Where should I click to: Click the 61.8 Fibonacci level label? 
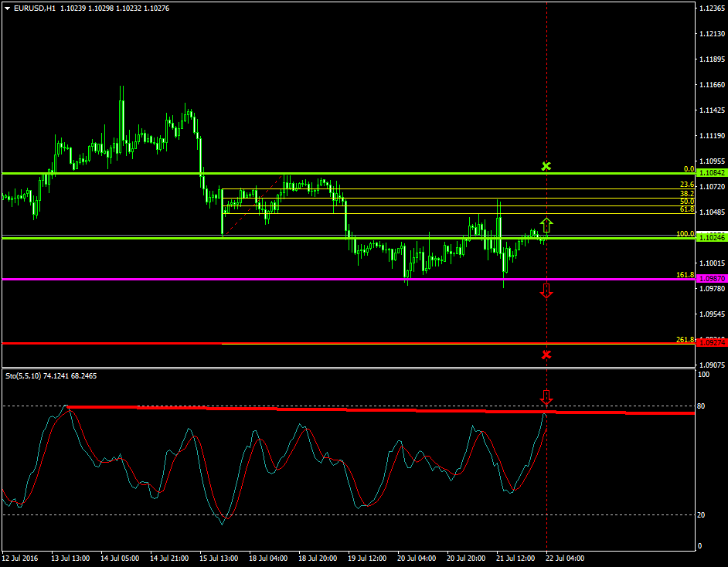click(687, 209)
